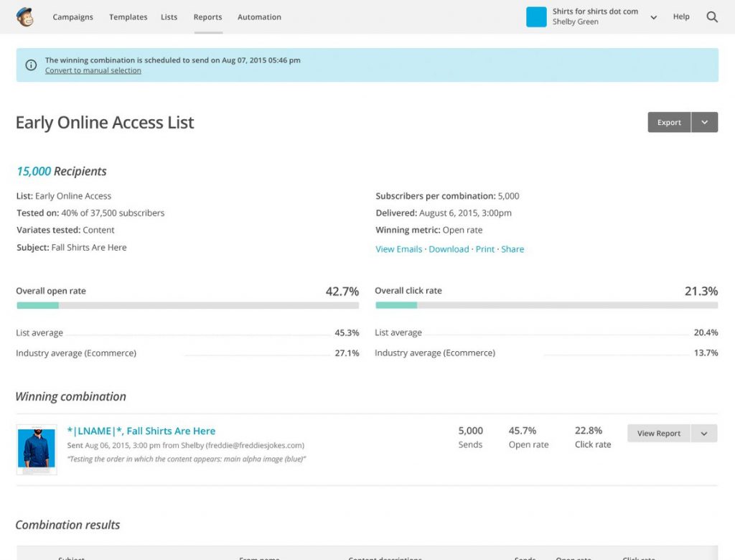The height and width of the screenshot is (560, 735).
Task: Click the Print link
Action: click(x=485, y=249)
